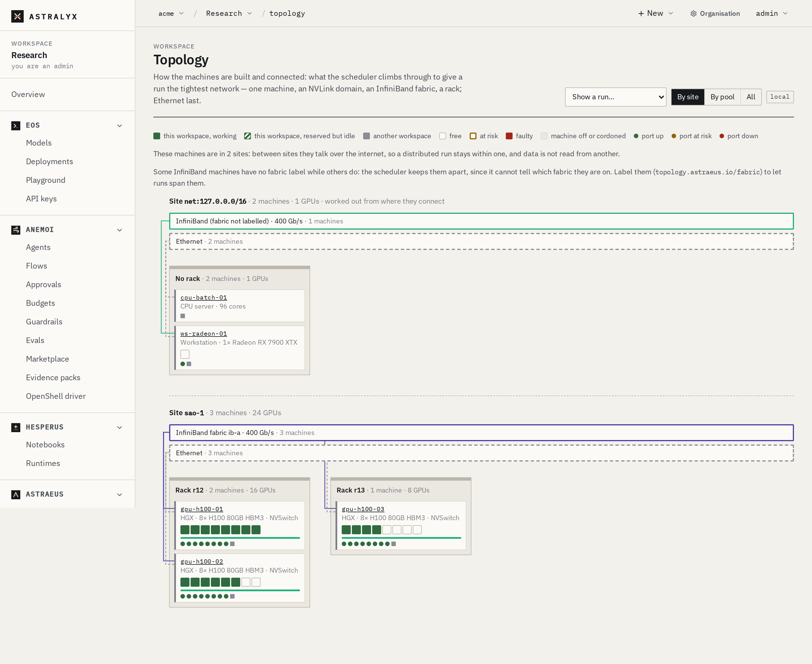
Task: Click the Astralyx logo icon
Action: [17, 16]
